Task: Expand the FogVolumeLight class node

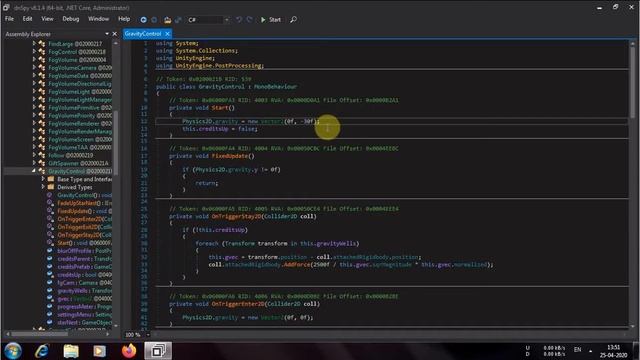Action: tap(34, 91)
